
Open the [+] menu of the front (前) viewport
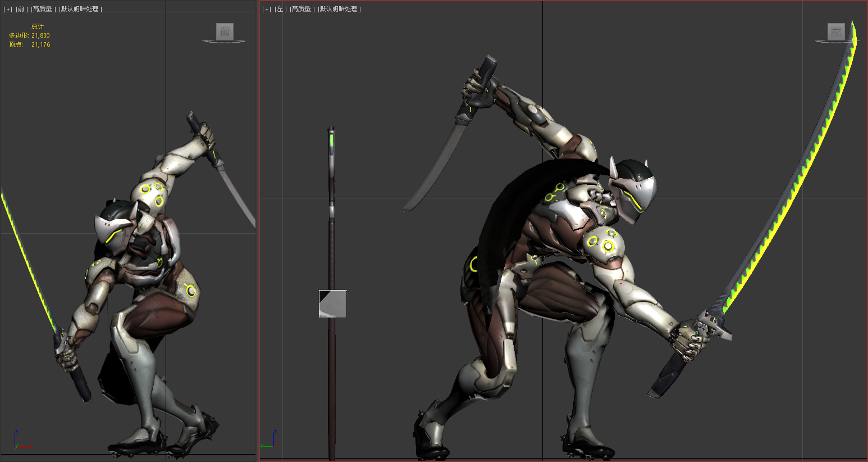[8, 9]
